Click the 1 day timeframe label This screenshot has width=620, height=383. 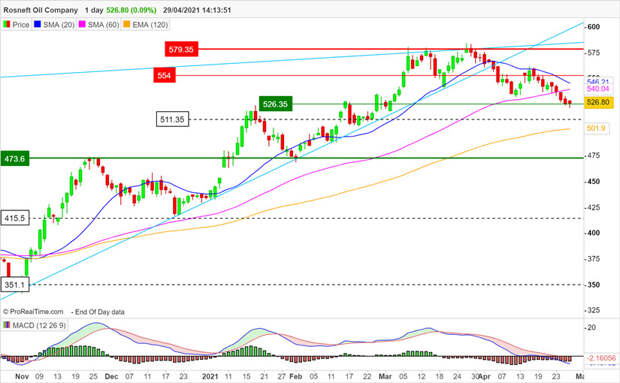94,10
